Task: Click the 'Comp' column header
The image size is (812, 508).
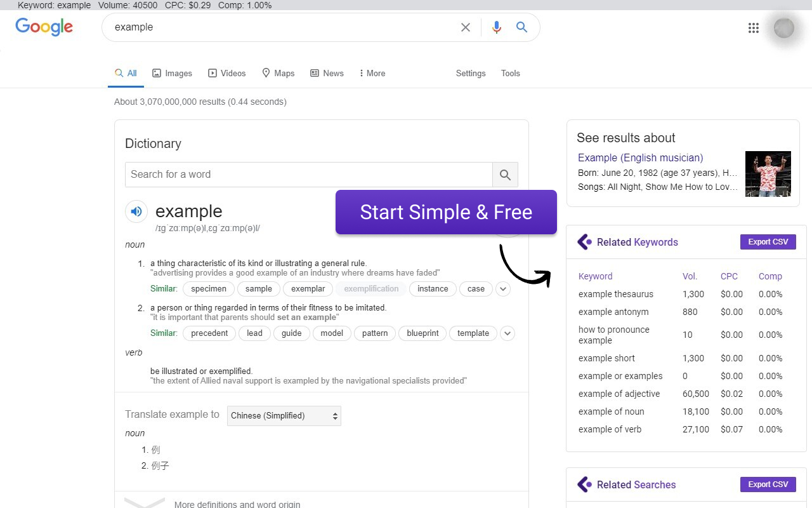Action: [770, 276]
